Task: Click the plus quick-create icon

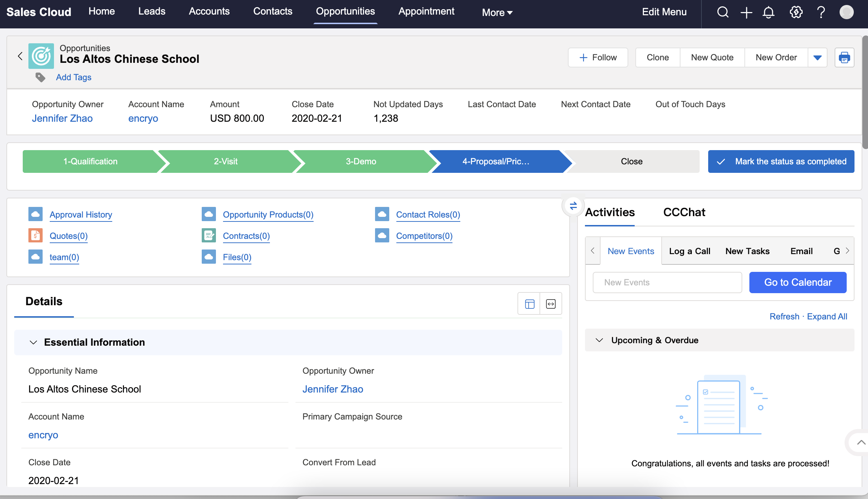Action: [x=746, y=12]
